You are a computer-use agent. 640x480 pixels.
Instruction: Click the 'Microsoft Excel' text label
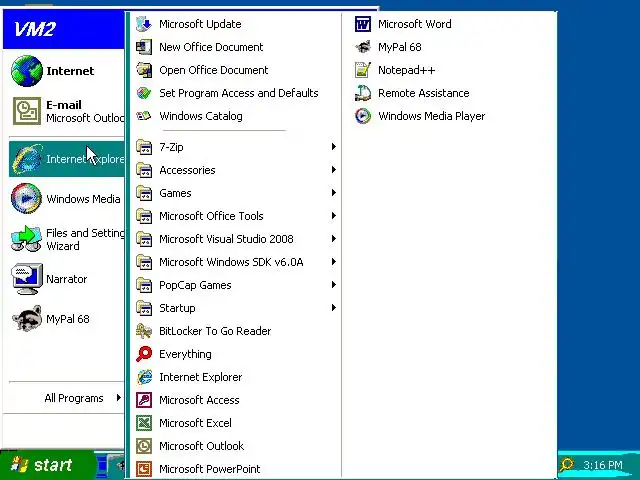pos(196,423)
